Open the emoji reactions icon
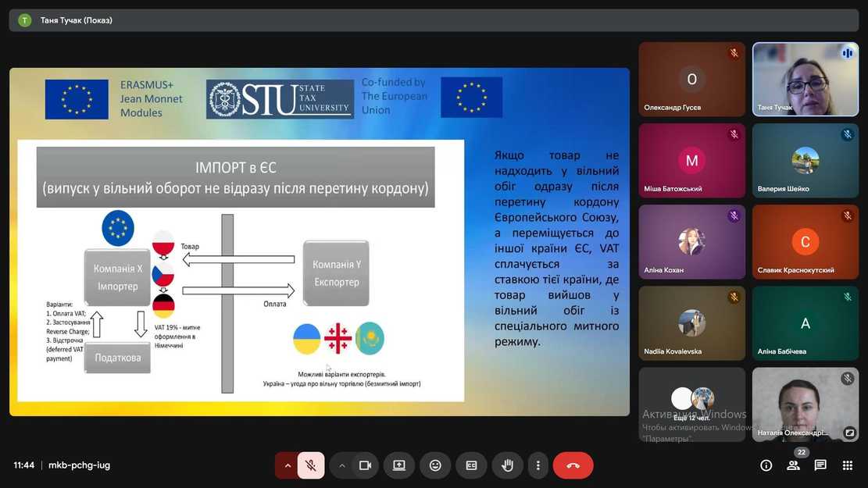Screen dimensions: 868x488 click(435, 465)
